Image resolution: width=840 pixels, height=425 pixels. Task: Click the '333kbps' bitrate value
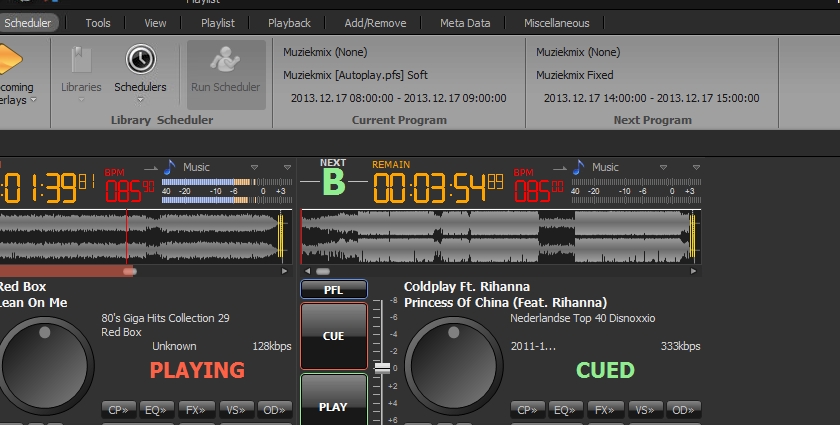[x=680, y=346]
